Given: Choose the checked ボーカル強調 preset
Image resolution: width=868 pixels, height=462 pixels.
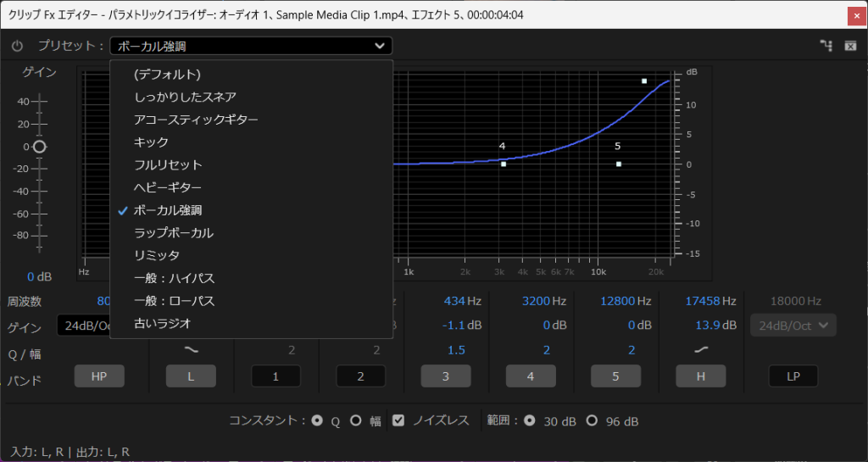Looking at the screenshot, I should (x=251, y=210).
